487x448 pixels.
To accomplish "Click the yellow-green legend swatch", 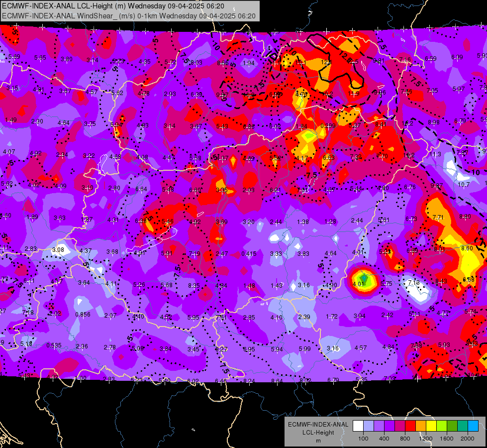I will pyautogui.click(x=442, y=426).
